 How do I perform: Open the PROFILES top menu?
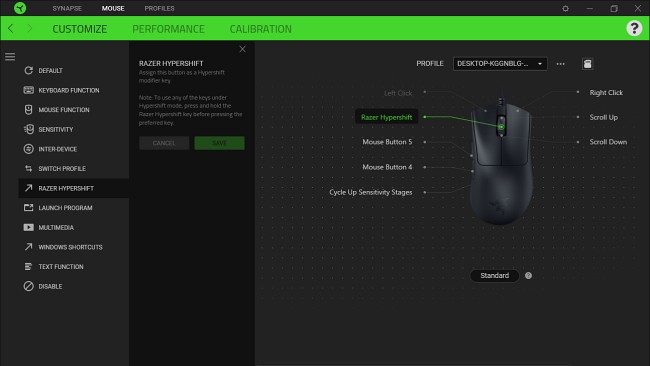[160, 8]
